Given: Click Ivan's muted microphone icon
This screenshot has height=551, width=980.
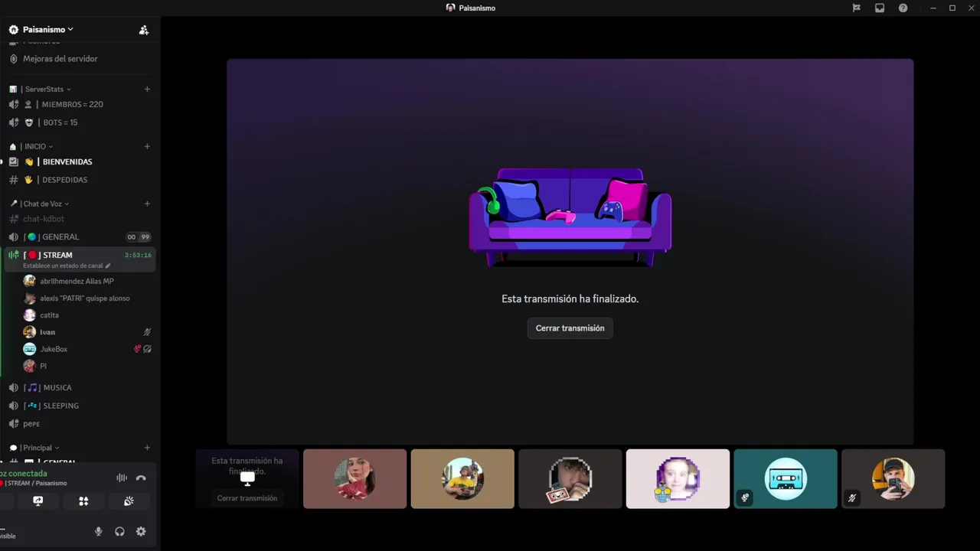Looking at the screenshot, I should (x=148, y=332).
